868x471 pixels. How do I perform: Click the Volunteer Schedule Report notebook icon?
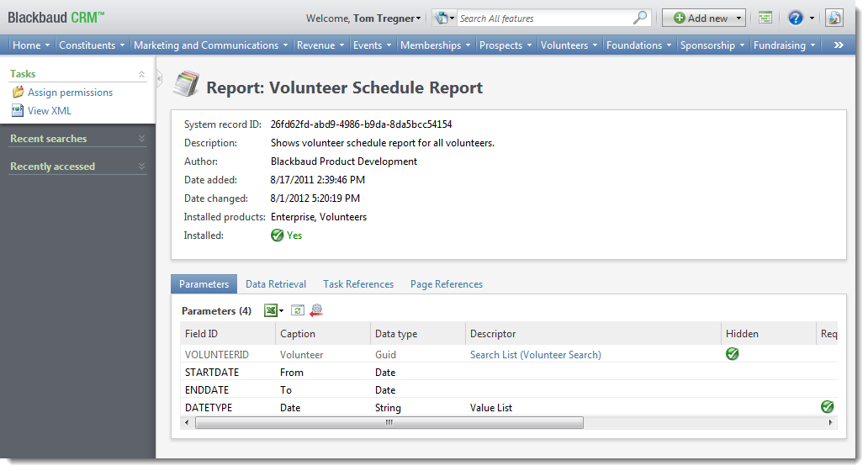coord(186,84)
